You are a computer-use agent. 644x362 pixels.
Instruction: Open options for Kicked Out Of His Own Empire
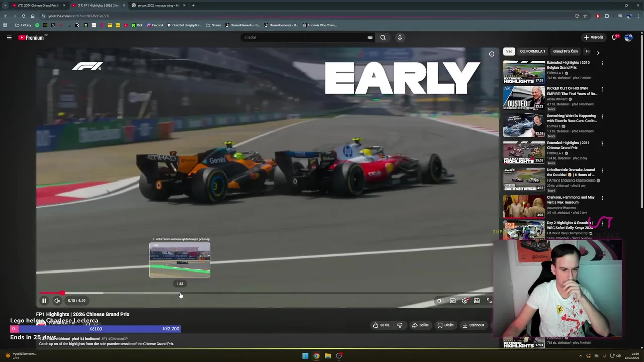(x=602, y=89)
